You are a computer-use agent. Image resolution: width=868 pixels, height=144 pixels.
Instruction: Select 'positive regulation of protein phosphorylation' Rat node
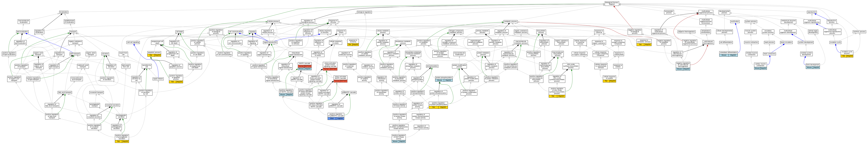438,105
